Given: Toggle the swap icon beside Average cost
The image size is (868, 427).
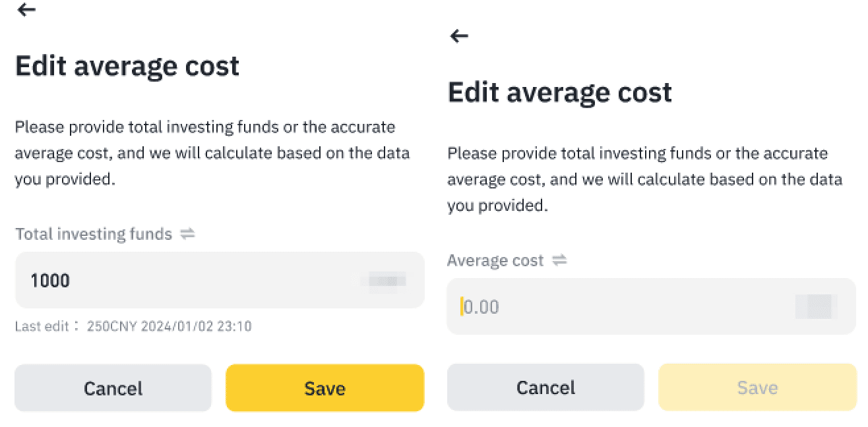Looking at the screenshot, I should click(559, 260).
